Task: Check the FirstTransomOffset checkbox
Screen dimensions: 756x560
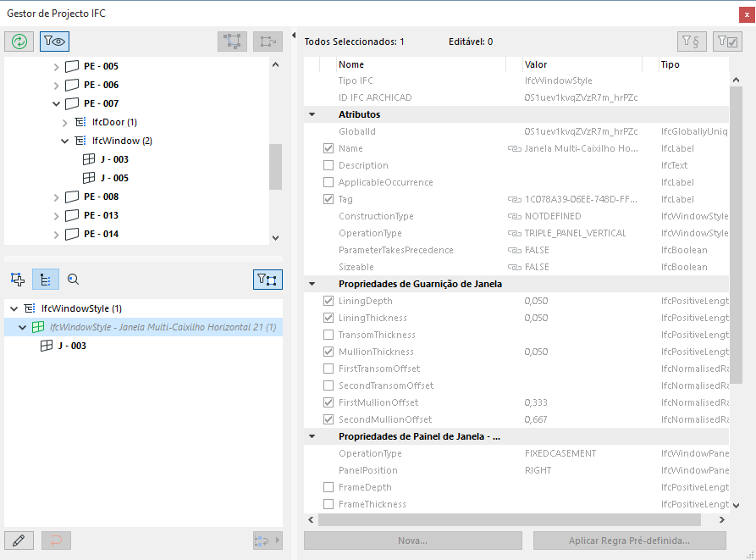Action: click(x=328, y=369)
